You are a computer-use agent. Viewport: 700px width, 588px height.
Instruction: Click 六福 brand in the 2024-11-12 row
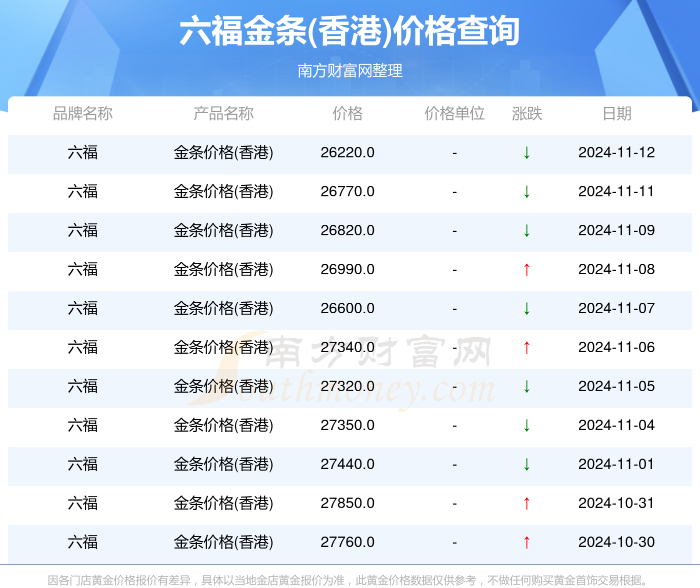pos(82,152)
